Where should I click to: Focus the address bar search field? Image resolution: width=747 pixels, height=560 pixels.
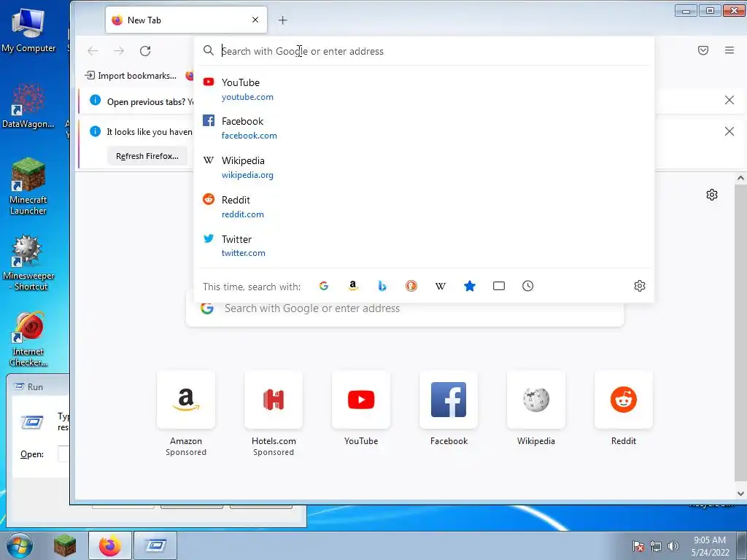(x=424, y=51)
